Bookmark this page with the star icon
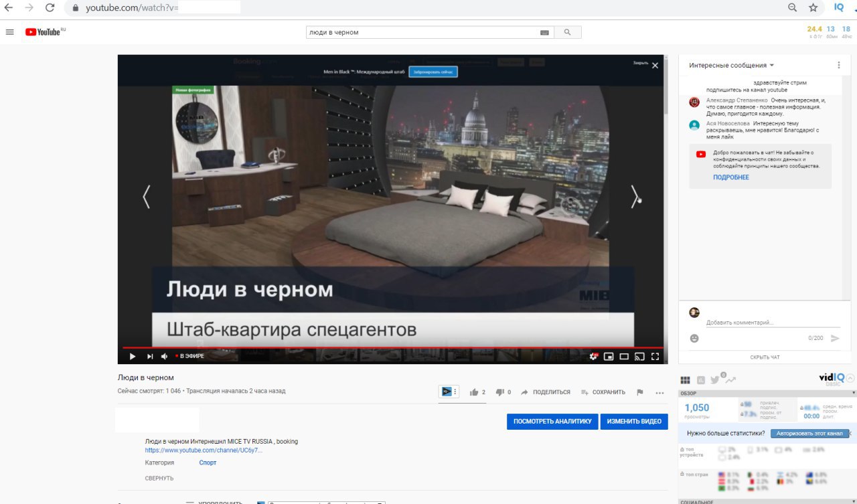The width and height of the screenshot is (857, 504). 813,8
